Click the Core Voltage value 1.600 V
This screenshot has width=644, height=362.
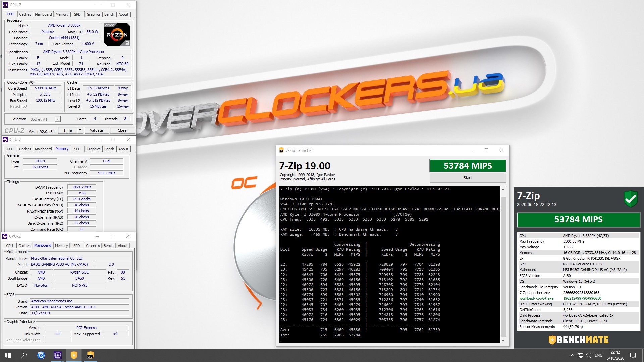click(88, 44)
